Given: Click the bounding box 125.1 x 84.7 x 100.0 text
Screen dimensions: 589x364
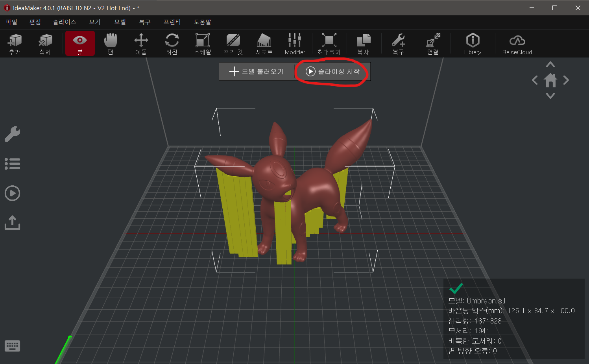Looking at the screenshot, I should click(x=511, y=311).
